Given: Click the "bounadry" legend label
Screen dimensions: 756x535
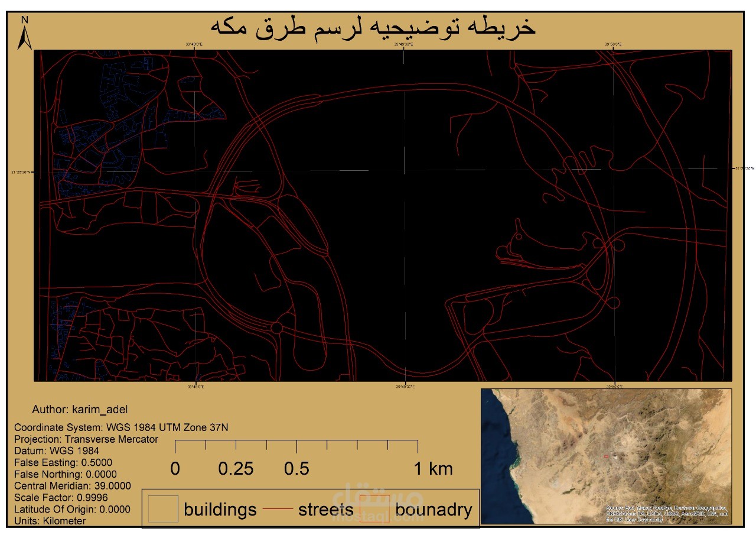Looking at the screenshot, I should (x=434, y=510).
